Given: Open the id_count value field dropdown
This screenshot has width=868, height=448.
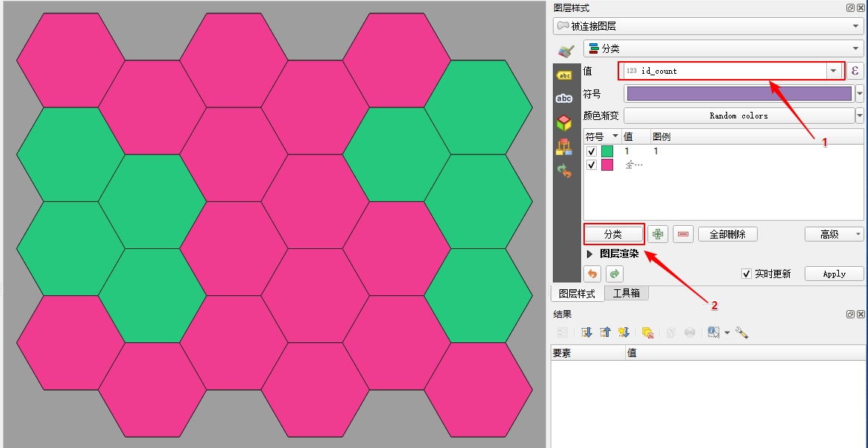Looking at the screenshot, I should click(833, 71).
